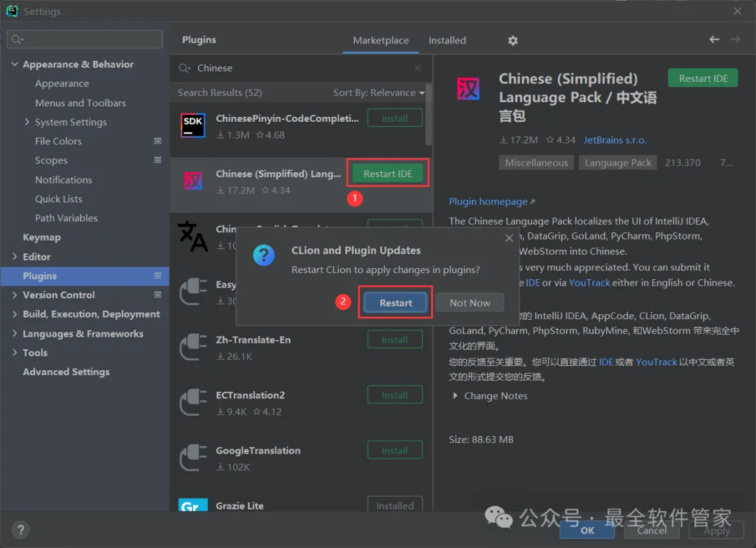Screen dimensions: 756x548
Task: Click Not Now in the dialog
Action: [470, 302]
